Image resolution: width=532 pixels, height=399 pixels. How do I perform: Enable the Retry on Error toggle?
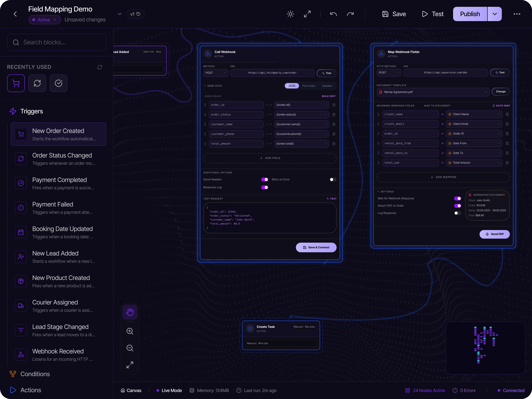click(x=333, y=179)
